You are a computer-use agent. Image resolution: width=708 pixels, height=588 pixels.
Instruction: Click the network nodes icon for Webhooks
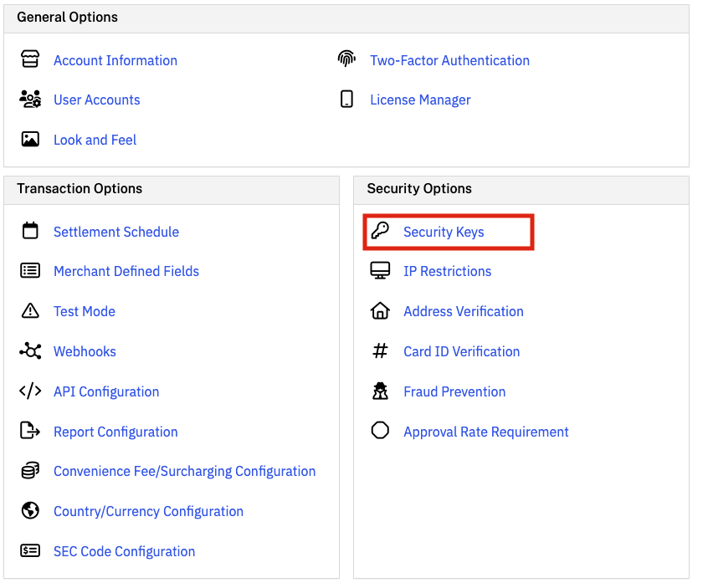point(30,351)
